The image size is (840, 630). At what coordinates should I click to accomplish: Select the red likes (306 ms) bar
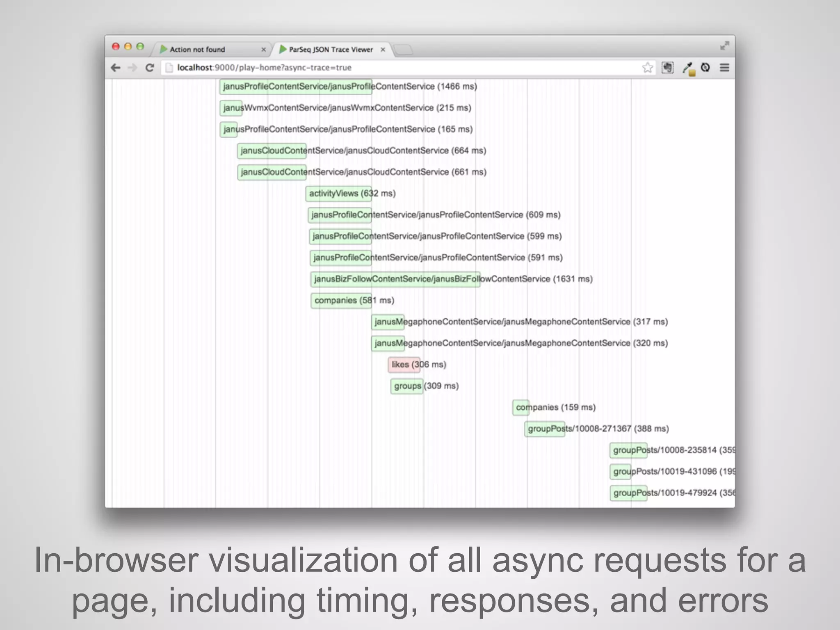[404, 365]
